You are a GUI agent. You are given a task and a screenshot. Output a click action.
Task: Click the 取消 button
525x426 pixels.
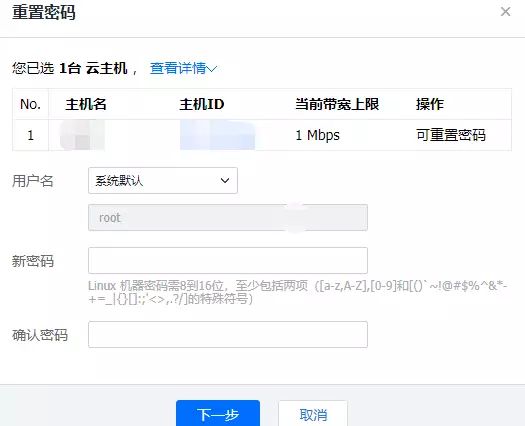tap(313, 415)
